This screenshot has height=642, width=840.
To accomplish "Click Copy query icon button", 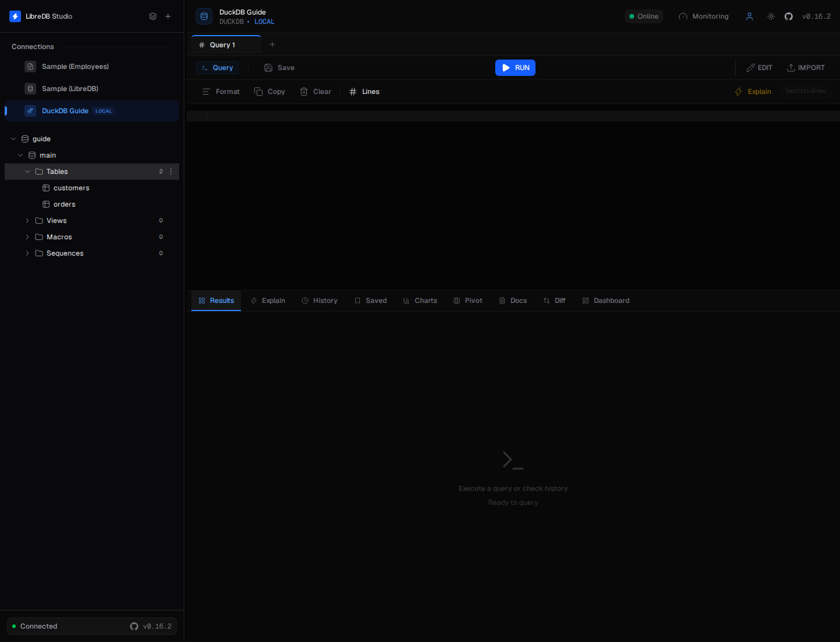I will point(269,92).
